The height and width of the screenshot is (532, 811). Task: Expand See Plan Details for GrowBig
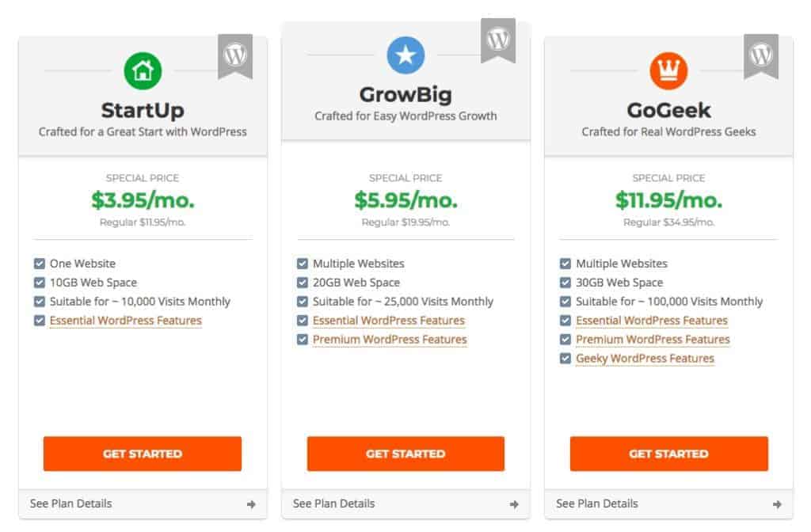click(x=405, y=503)
